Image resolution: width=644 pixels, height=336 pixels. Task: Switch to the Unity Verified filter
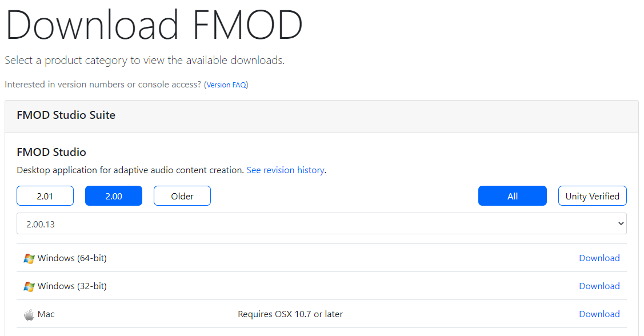coord(592,195)
